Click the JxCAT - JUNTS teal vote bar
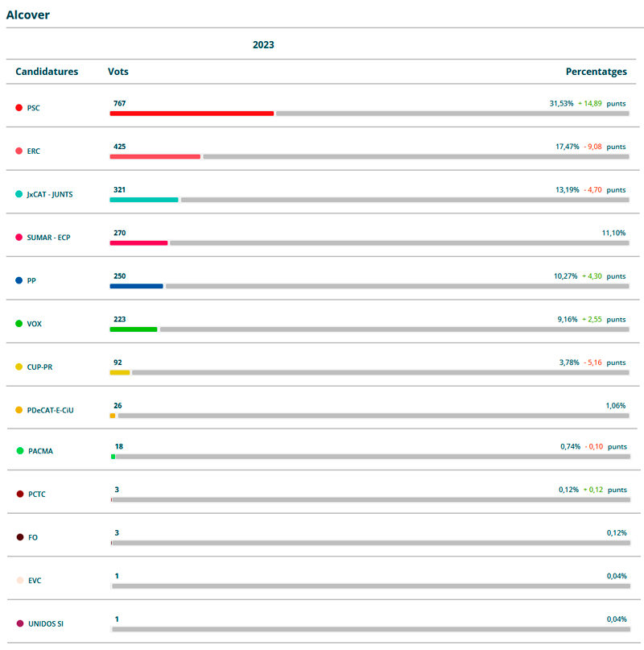 (144, 200)
